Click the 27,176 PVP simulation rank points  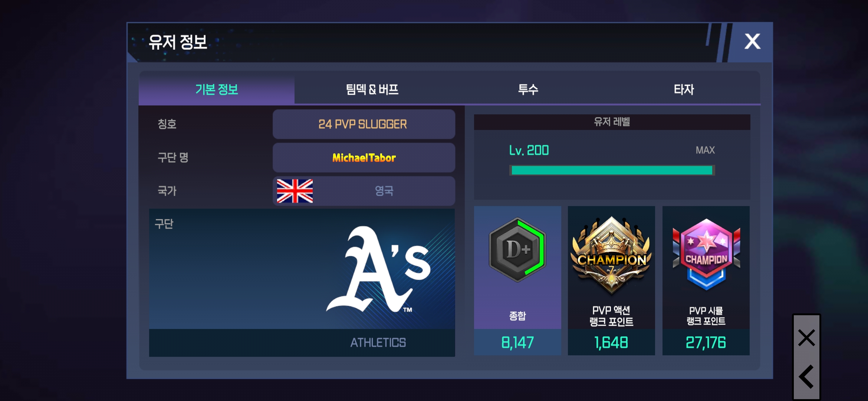tap(706, 342)
